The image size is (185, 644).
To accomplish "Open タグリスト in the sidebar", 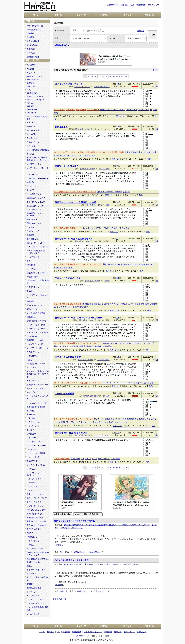I will coord(31,53).
